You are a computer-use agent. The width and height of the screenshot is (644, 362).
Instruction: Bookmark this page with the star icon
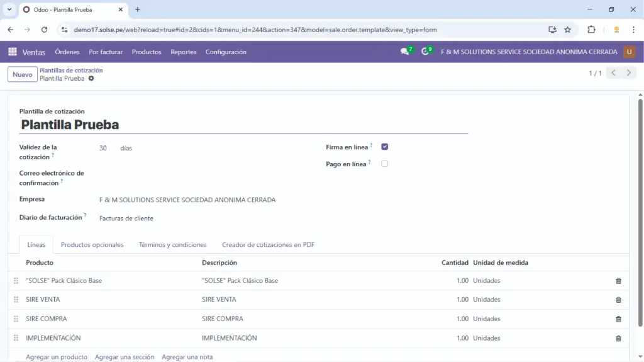[x=567, y=30]
